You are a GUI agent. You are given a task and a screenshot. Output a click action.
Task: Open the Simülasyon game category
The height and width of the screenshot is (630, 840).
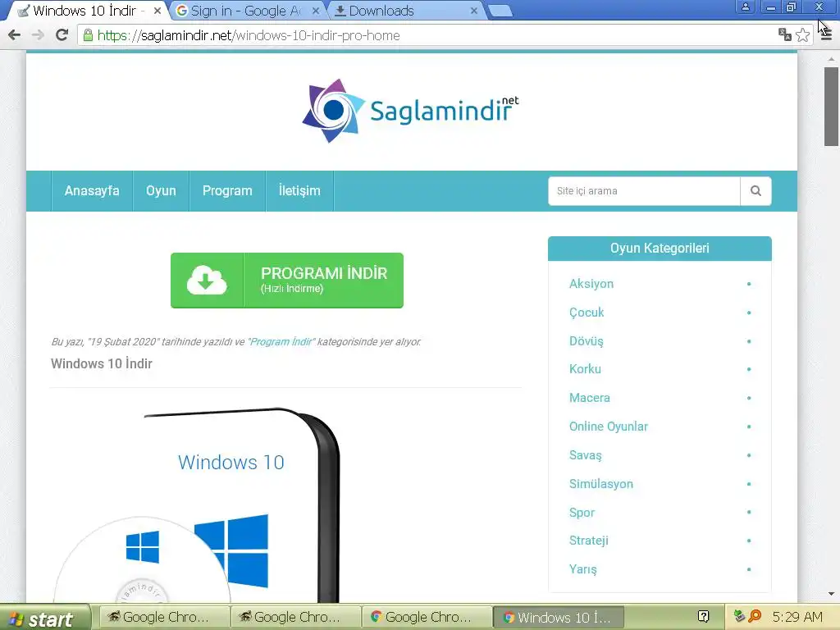coord(601,484)
